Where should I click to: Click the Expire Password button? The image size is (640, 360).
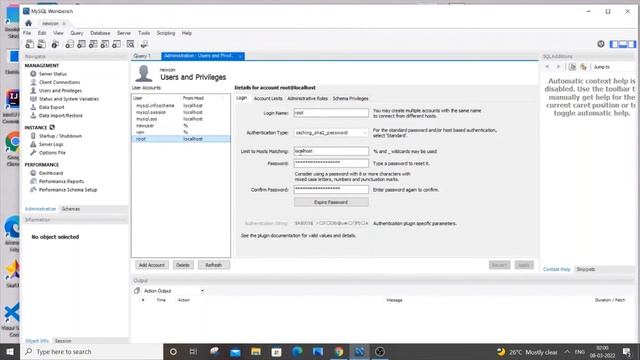[x=331, y=202]
